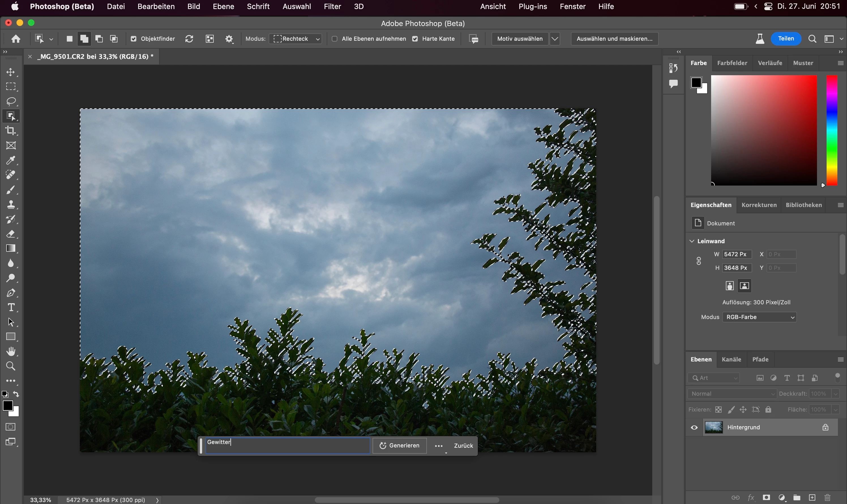
Task: Select the Eraser tool
Action: [11, 234]
